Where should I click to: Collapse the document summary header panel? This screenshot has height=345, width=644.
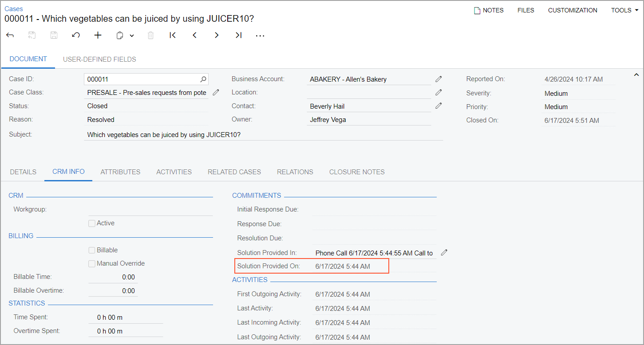pos(636,74)
